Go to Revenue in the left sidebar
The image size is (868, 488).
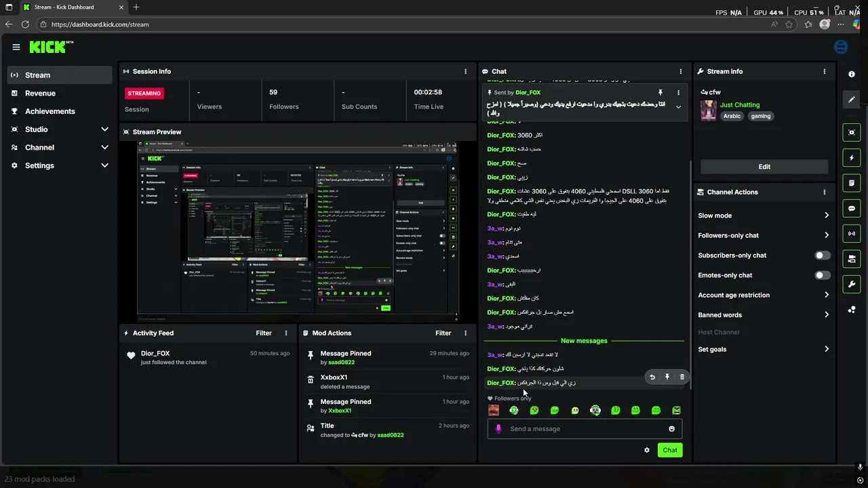pyautogui.click(x=60, y=93)
